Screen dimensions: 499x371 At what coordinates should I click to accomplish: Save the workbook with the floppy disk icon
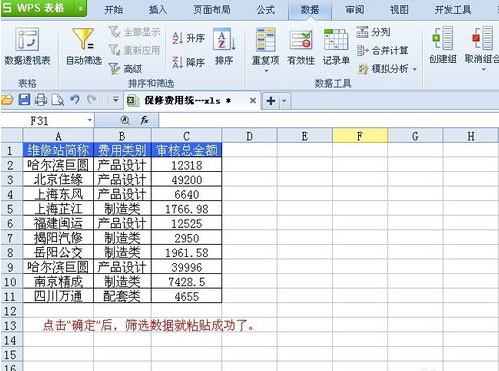(24, 100)
